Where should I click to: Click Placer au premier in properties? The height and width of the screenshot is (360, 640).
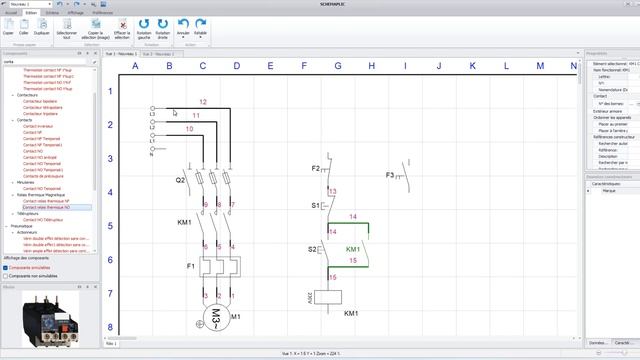tap(613, 124)
